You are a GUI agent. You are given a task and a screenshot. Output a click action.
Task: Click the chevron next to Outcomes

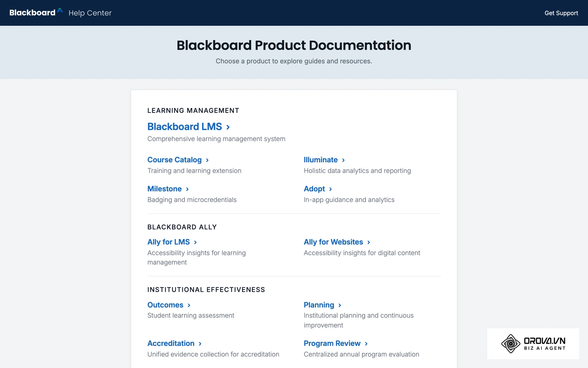point(189,305)
